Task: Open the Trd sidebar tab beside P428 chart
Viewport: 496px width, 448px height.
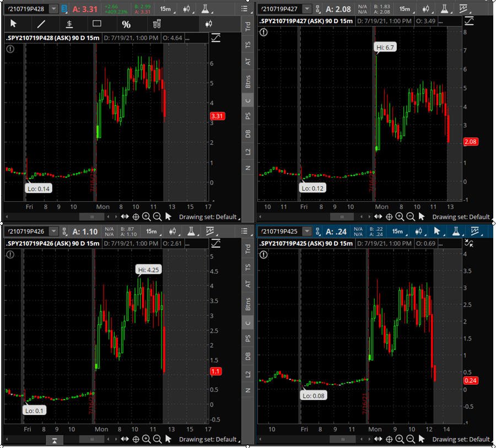Action: (247, 26)
